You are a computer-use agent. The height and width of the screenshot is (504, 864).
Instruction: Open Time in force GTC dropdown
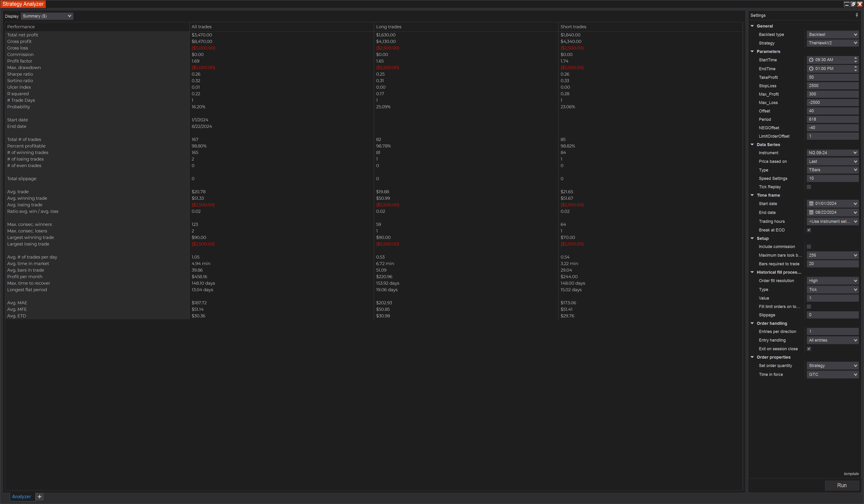[x=832, y=374]
